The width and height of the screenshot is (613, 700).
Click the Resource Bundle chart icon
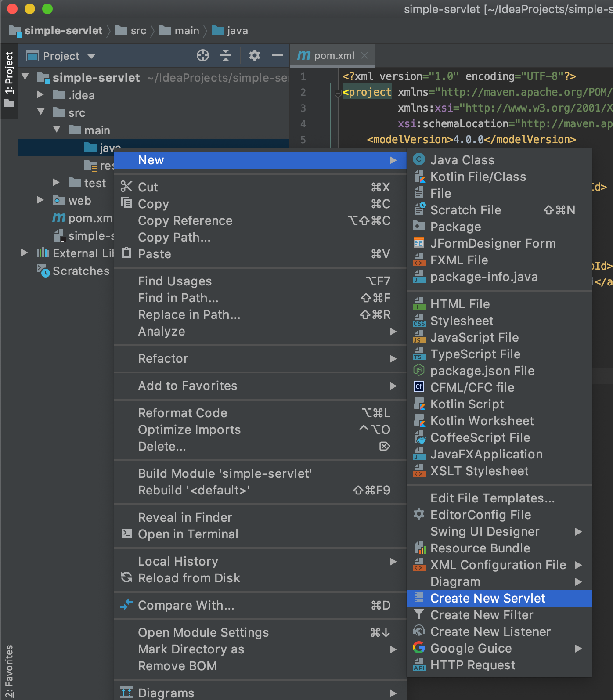coord(419,548)
